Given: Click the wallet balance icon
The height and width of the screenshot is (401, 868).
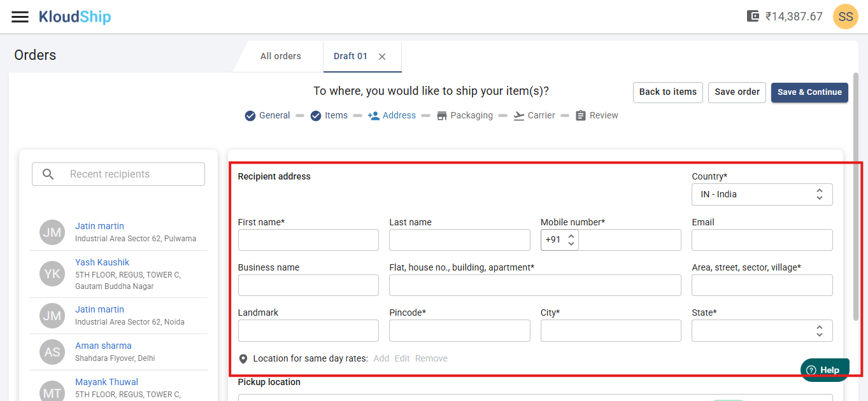Looking at the screenshot, I should pyautogui.click(x=753, y=17).
